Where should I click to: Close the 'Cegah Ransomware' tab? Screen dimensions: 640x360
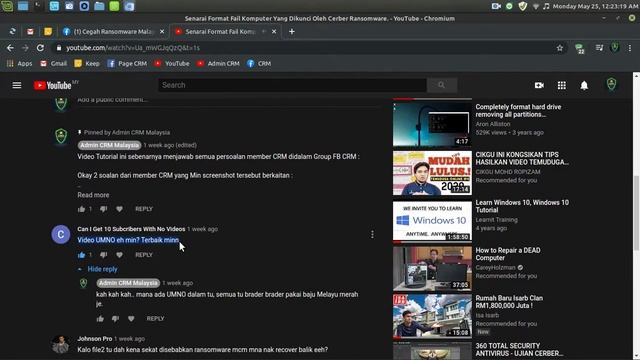coord(162,31)
